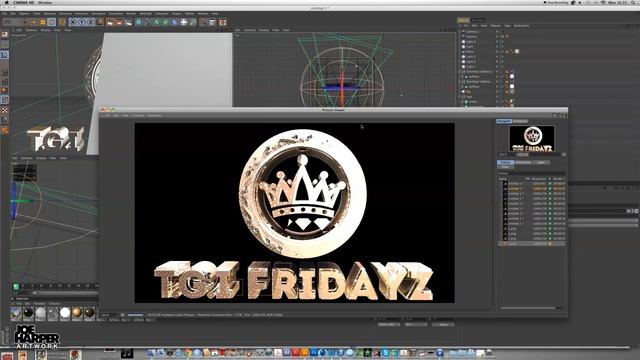Select the first sky-textured material swatch
This screenshot has height=360, width=640.
pyautogui.click(x=16, y=313)
